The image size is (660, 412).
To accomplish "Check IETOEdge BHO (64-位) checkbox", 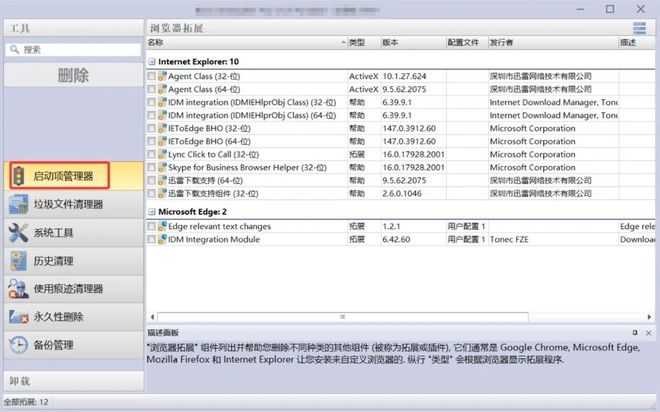I will coord(152,142).
